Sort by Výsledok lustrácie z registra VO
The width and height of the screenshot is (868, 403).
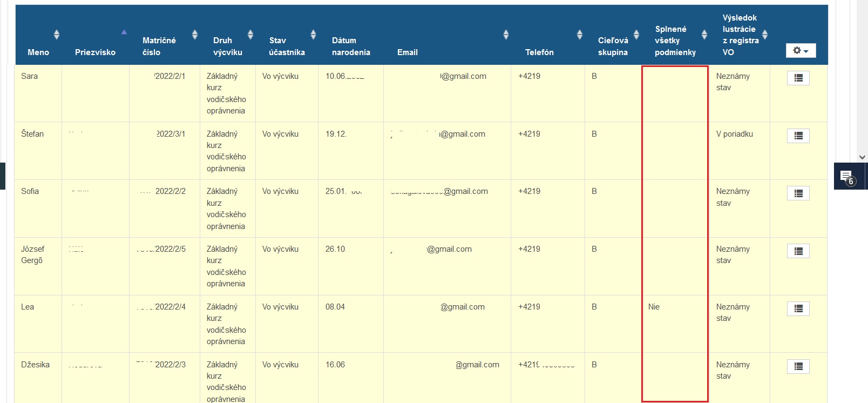[765, 35]
